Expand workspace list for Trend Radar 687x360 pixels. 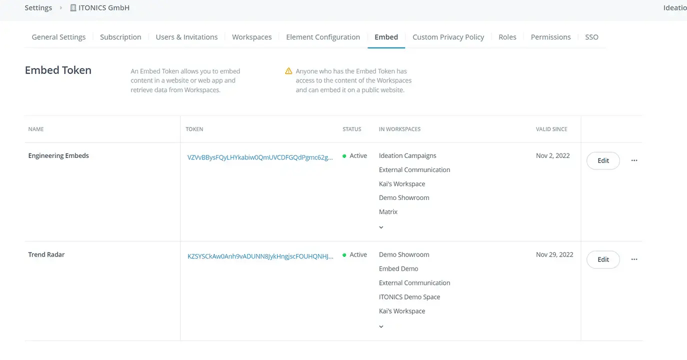click(x=381, y=326)
